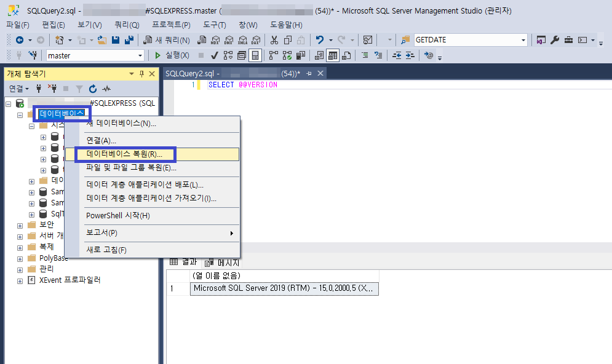Image resolution: width=612 pixels, height=364 pixels.
Task: Click 새로 고침(F) in context menu
Action: point(152,250)
